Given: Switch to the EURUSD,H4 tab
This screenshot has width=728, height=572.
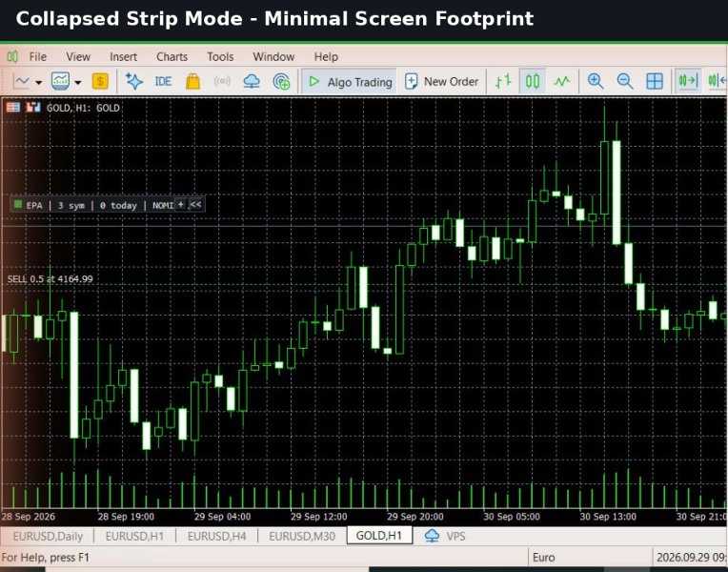Looking at the screenshot, I should [x=217, y=536].
